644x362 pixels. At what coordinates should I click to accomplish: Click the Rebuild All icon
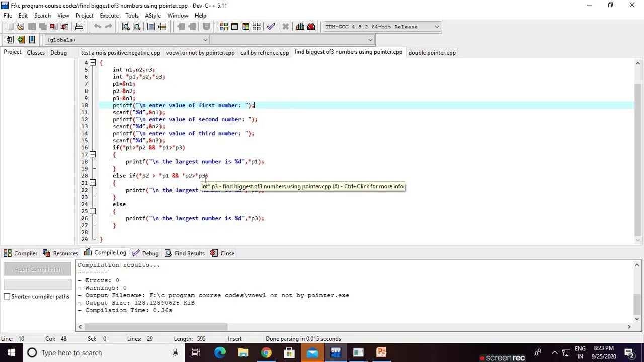[x=257, y=27]
